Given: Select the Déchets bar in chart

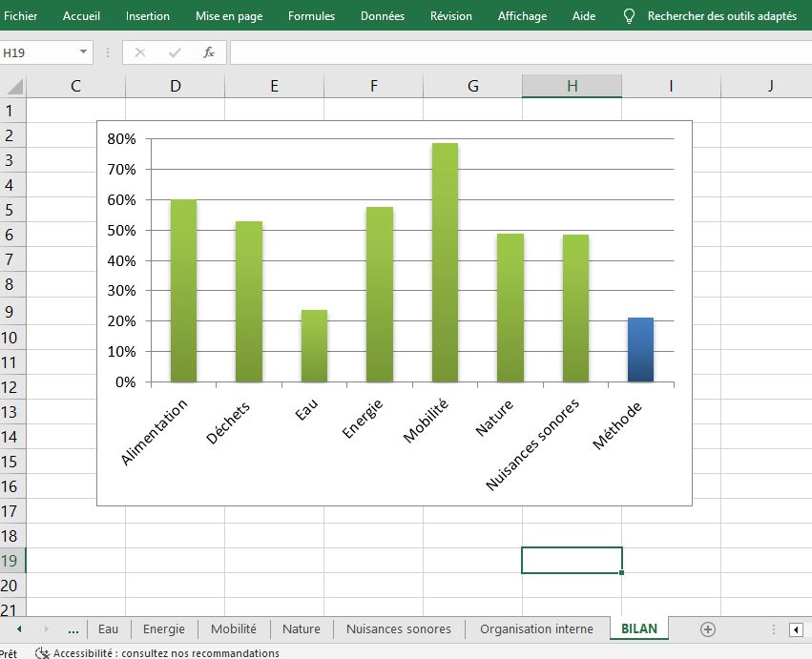Looking at the screenshot, I should pos(249,301).
